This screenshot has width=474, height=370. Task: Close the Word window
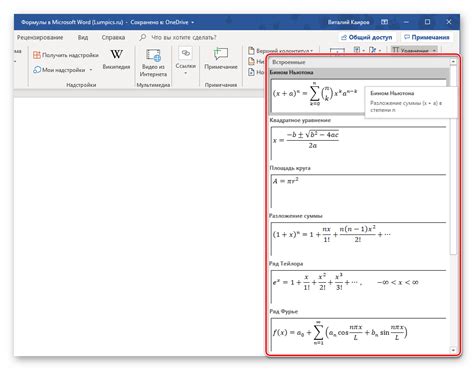[449, 22]
